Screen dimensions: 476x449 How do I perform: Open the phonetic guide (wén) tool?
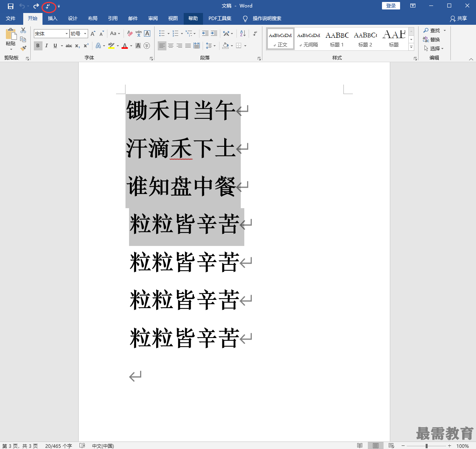(x=138, y=34)
